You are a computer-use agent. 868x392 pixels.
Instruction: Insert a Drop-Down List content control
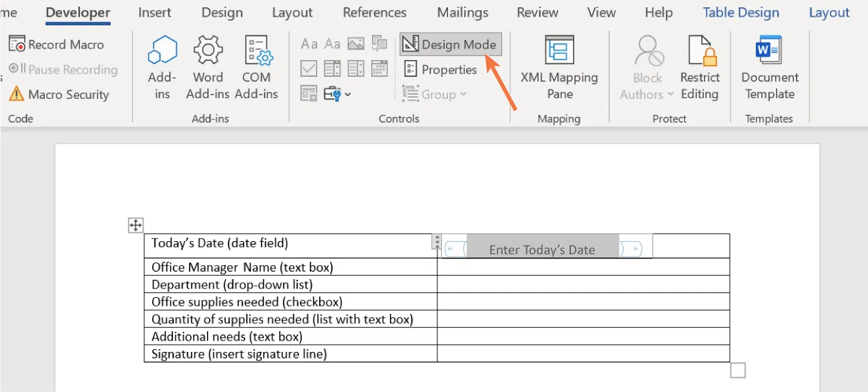356,69
